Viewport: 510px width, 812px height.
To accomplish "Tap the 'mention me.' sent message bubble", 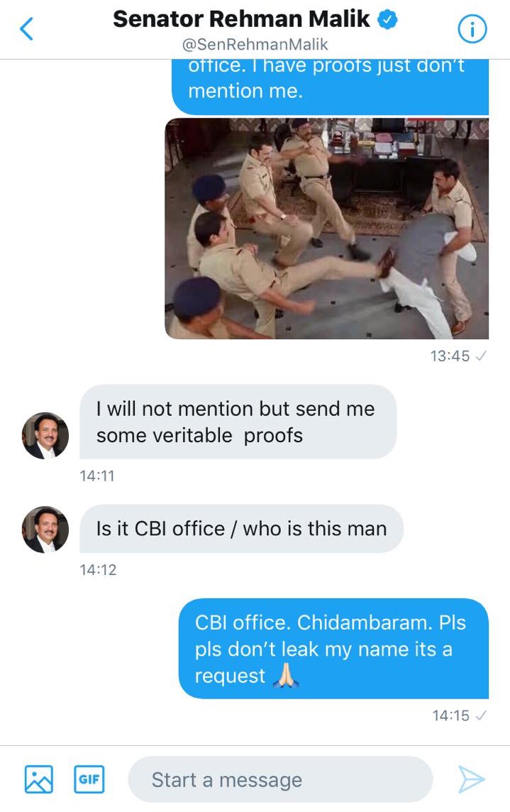I will [331, 87].
